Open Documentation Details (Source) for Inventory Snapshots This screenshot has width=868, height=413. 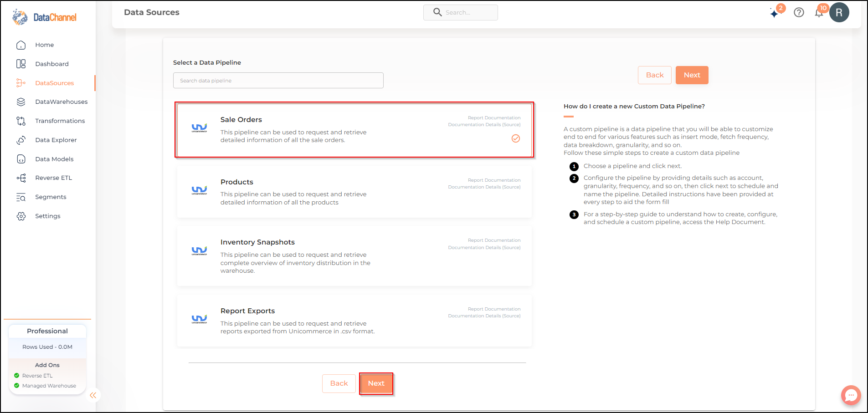[x=484, y=248]
